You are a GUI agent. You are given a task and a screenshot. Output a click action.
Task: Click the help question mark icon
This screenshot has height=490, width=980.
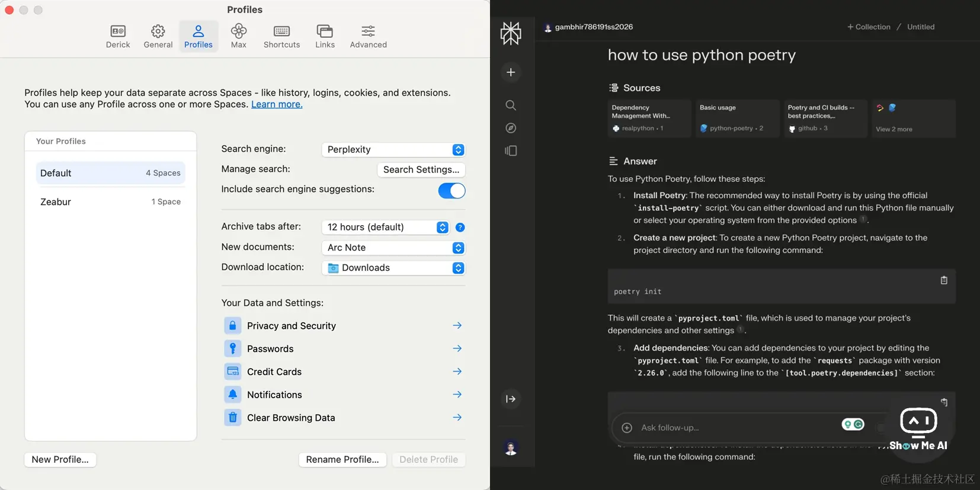tap(460, 228)
